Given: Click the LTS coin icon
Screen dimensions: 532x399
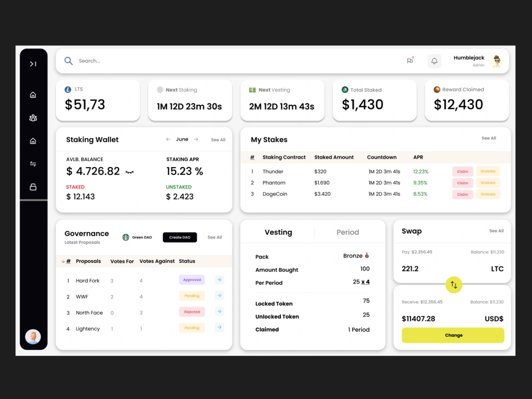Looking at the screenshot, I should click(68, 89).
